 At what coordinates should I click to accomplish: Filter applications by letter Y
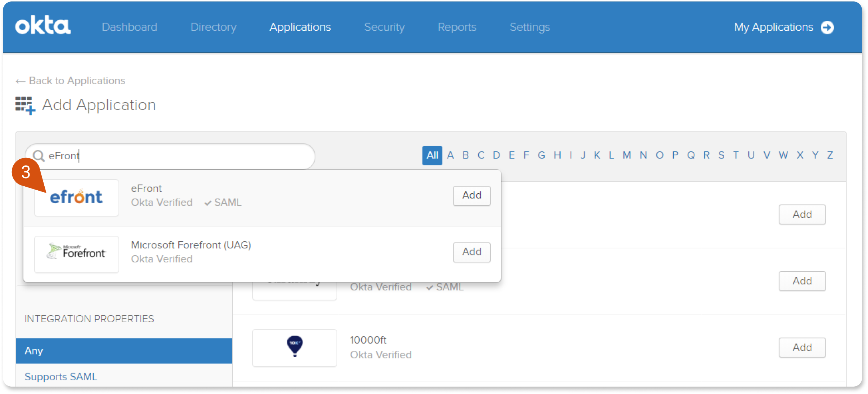point(815,155)
